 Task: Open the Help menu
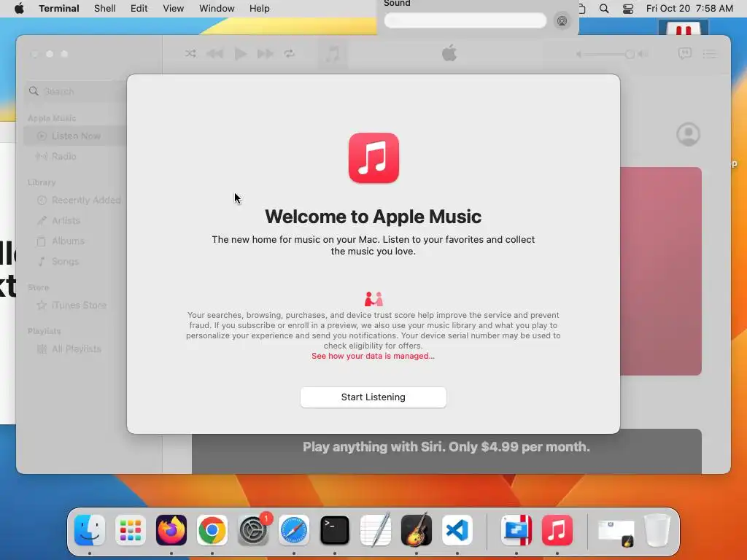[x=260, y=9]
